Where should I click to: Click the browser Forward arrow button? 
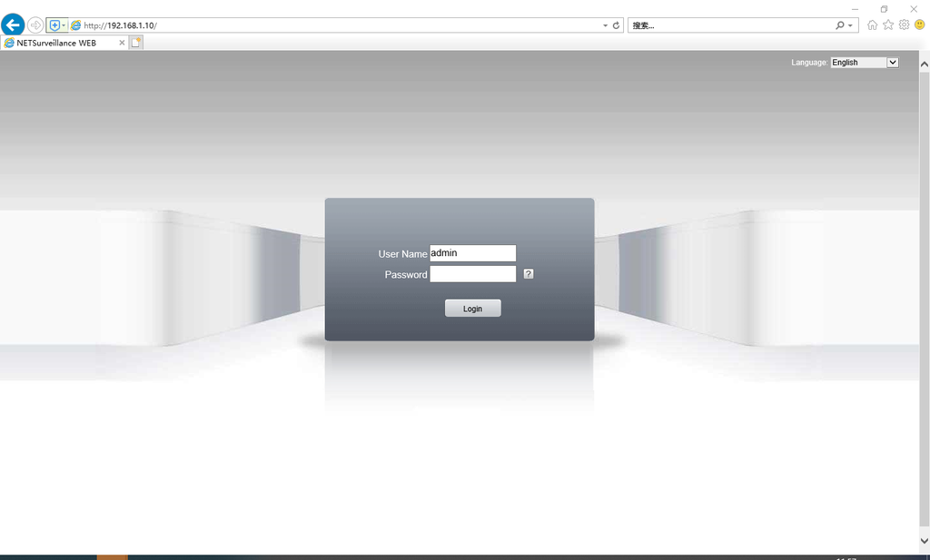[35, 25]
